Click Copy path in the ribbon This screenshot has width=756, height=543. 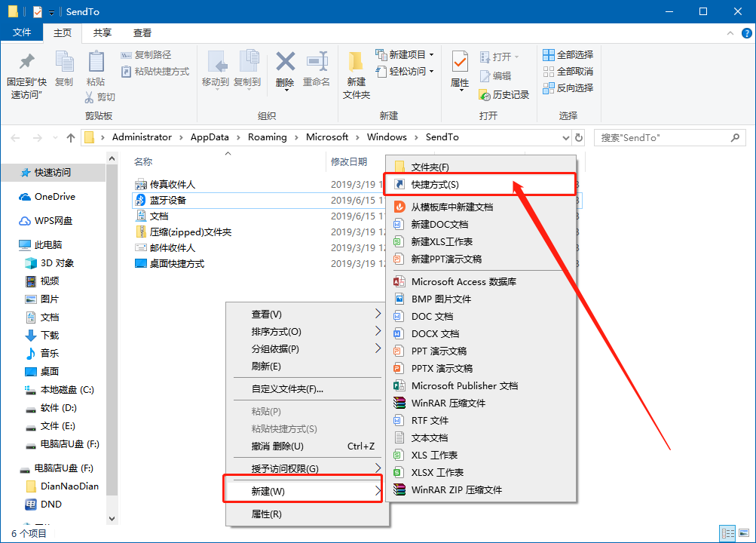(x=146, y=54)
